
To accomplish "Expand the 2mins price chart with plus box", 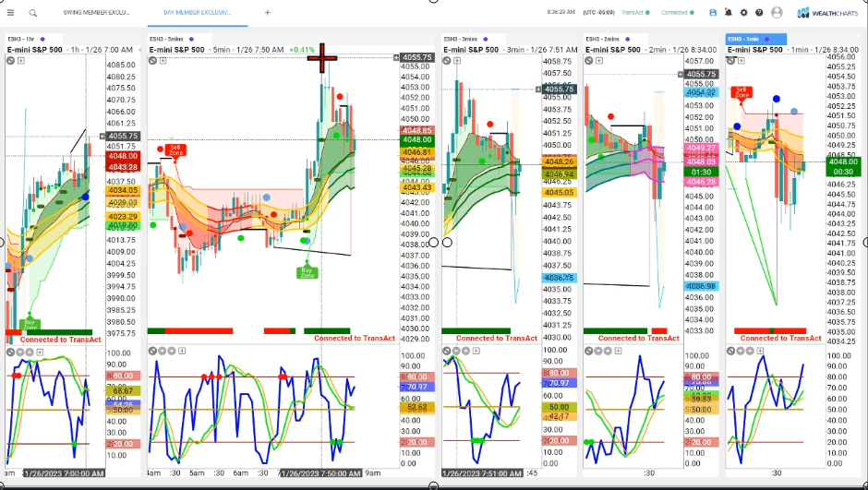I will (x=599, y=60).
